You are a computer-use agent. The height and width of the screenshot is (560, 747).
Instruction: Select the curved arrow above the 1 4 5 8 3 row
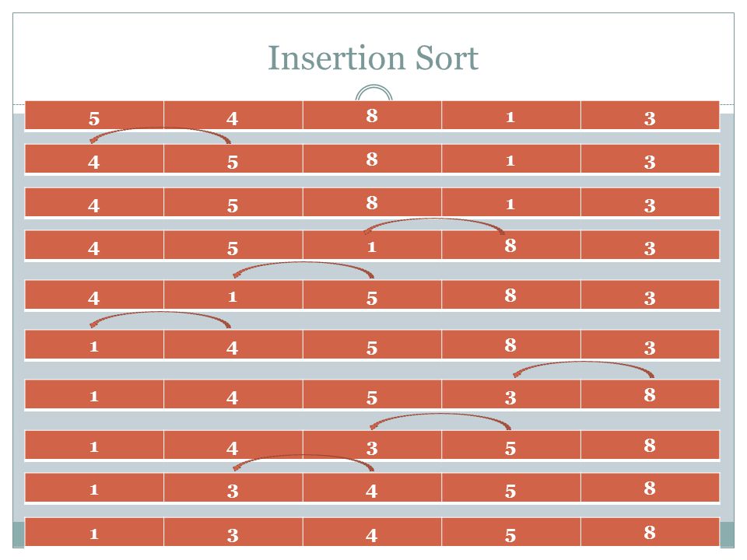[x=160, y=320]
